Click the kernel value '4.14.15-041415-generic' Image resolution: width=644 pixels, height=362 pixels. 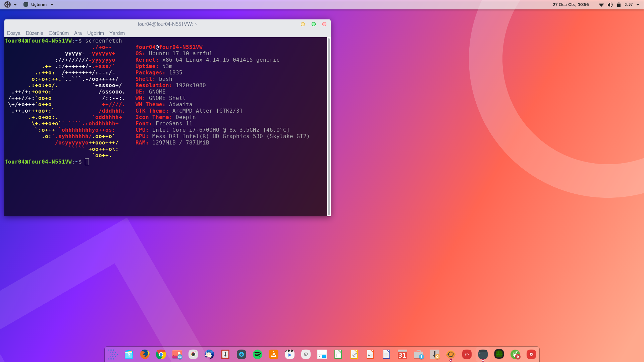pyautogui.click(x=243, y=60)
